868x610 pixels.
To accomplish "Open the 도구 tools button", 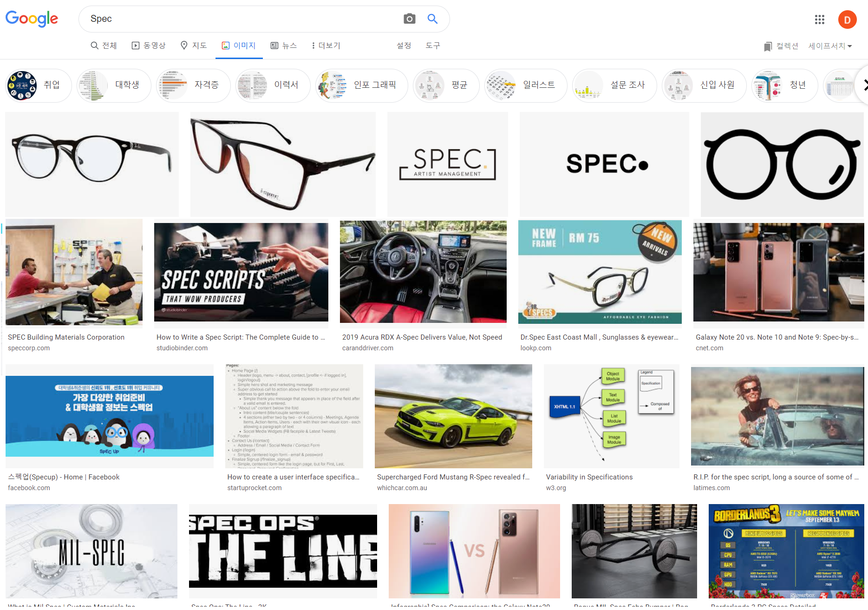I will coord(433,46).
